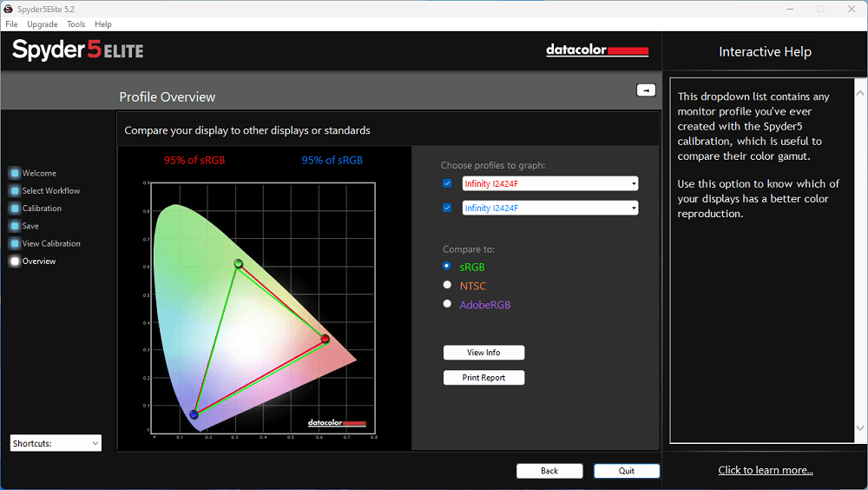
Task: Click the Datacolor logo in header
Action: point(597,50)
